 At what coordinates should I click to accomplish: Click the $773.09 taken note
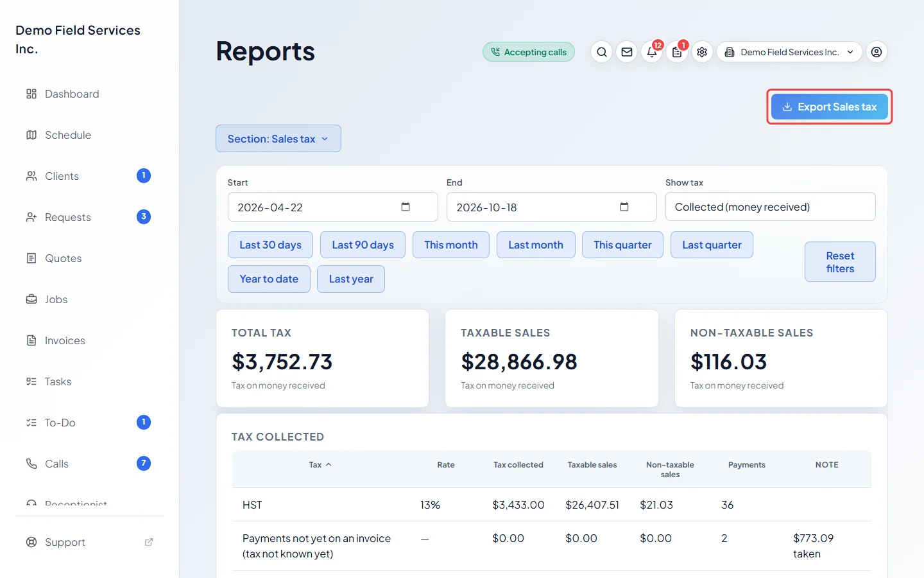pyautogui.click(x=813, y=546)
